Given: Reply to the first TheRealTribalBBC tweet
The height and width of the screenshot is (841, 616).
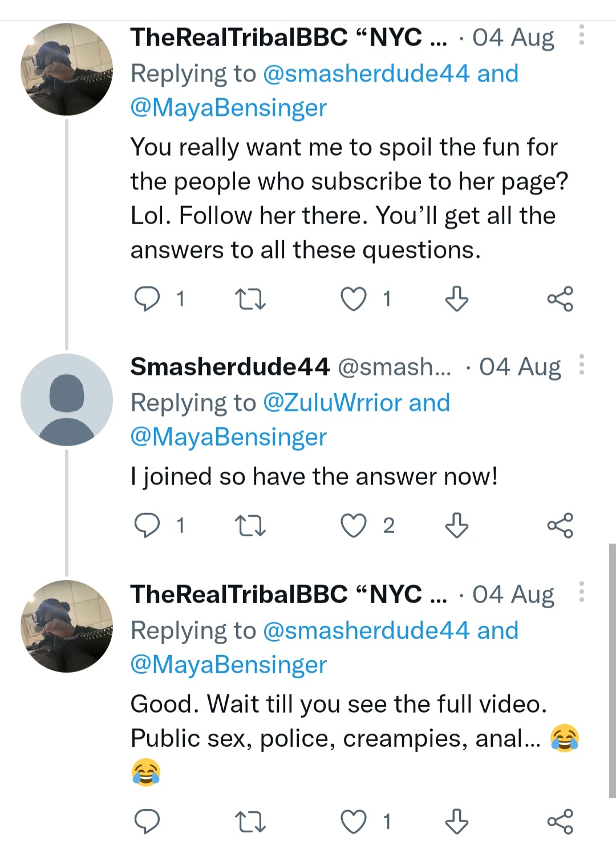Looking at the screenshot, I should click(147, 298).
